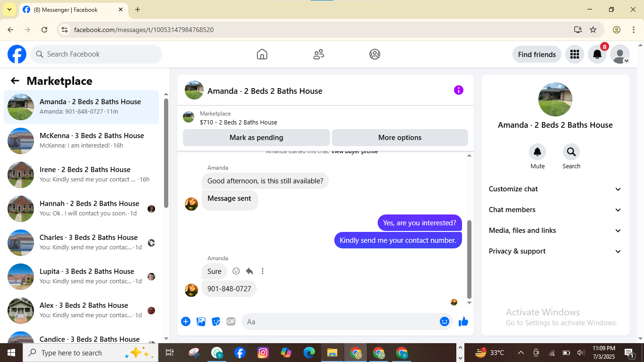Open the Friends icon in top navigation

tap(319, 54)
